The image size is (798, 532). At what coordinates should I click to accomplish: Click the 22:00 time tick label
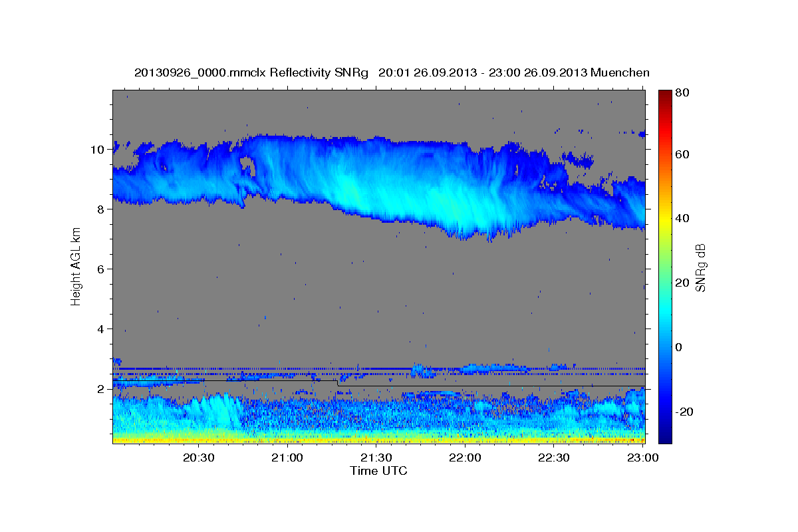(x=465, y=458)
